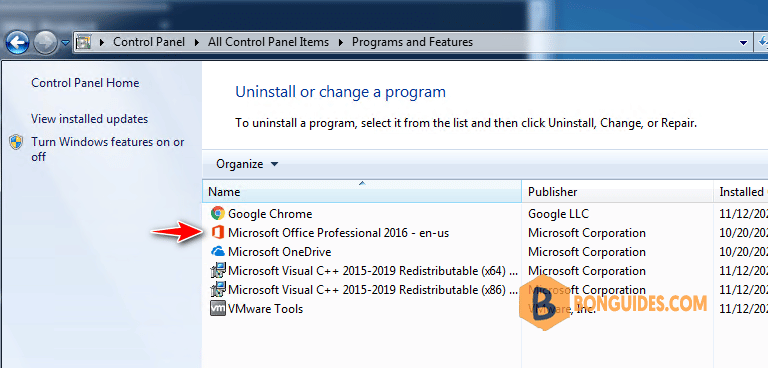Click the Visual C++ x86 installer icon
Viewport: 768px width, 368px height.
pos(217,290)
